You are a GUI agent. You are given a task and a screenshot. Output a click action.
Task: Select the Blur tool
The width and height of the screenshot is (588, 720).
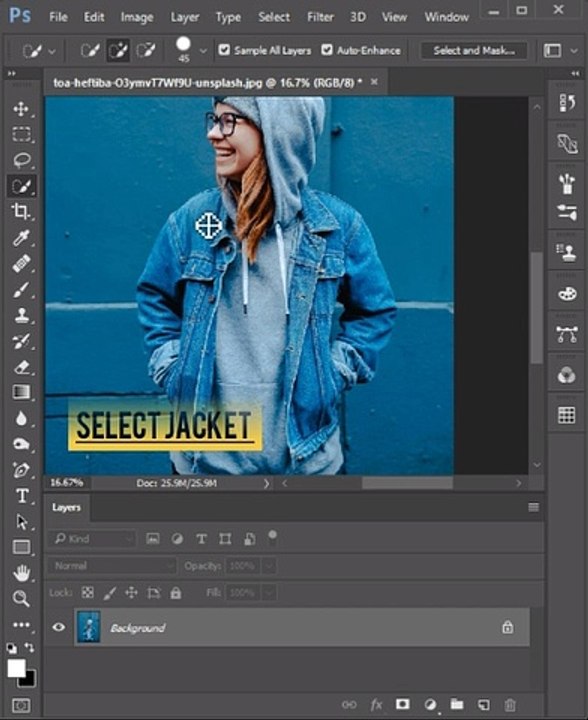pyautogui.click(x=21, y=418)
